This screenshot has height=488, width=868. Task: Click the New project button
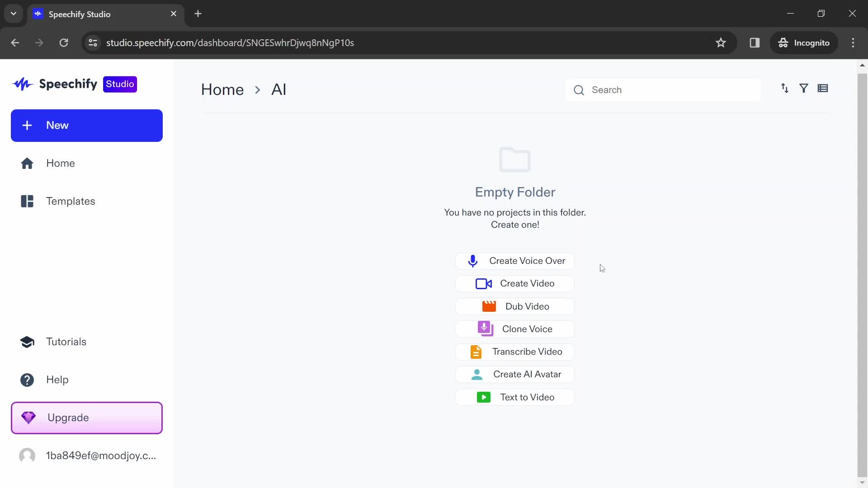tap(86, 125)
